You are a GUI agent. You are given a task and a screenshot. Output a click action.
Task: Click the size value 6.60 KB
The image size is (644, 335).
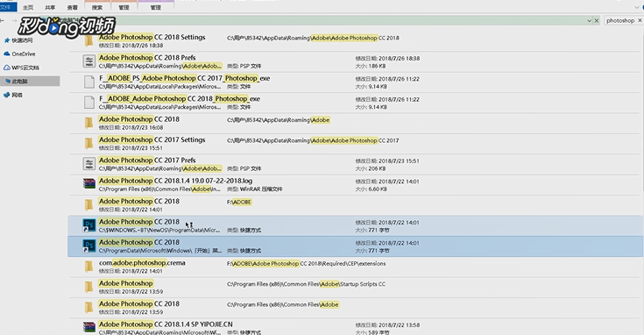[378, 189]
